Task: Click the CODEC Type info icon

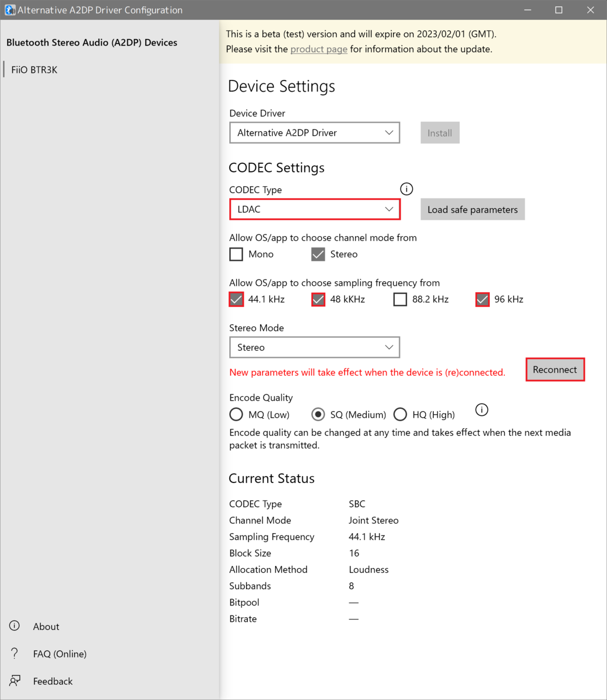Action: pos(406,189)
